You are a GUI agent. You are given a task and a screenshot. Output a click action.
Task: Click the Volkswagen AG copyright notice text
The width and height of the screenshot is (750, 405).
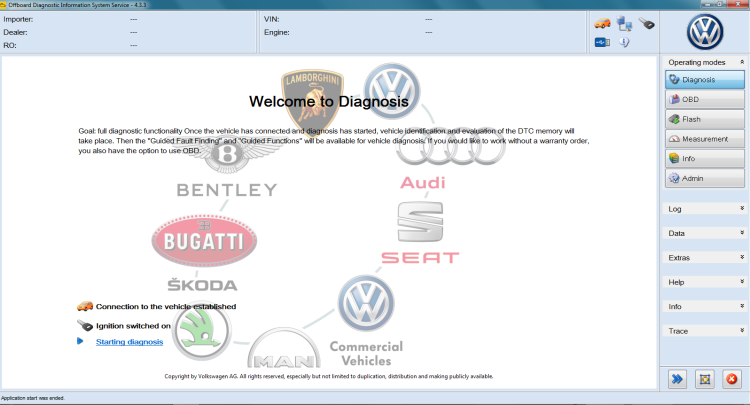coord(329,376)
